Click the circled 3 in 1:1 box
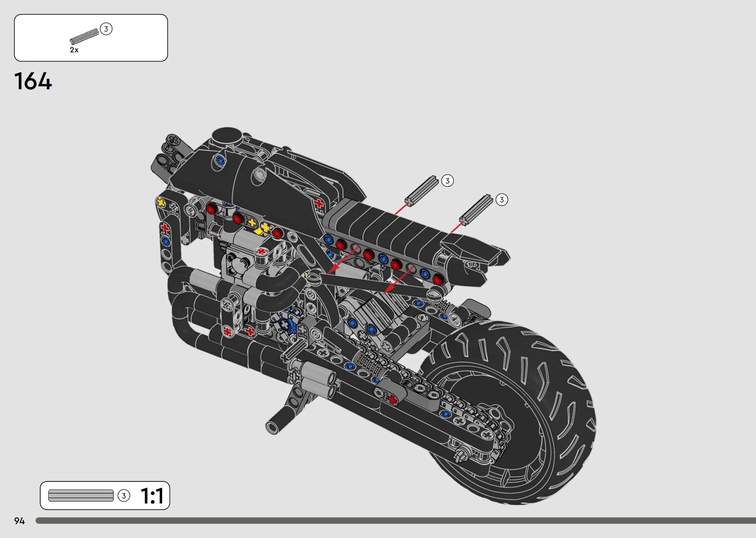The image size is (756, 538). coord(124,496)
